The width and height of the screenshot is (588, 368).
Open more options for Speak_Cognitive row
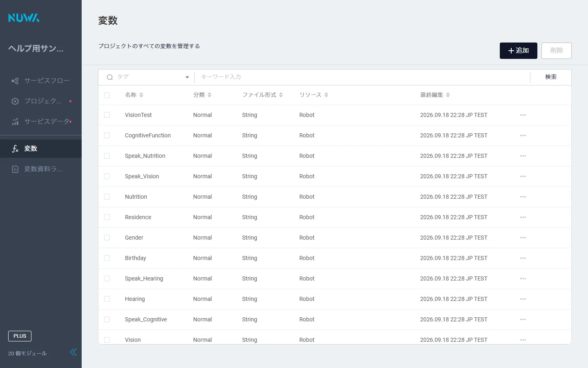pos(523,319)
